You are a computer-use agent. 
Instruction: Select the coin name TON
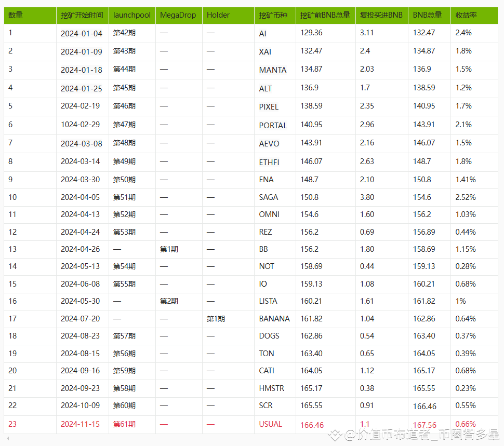click(x=267, y=354)
